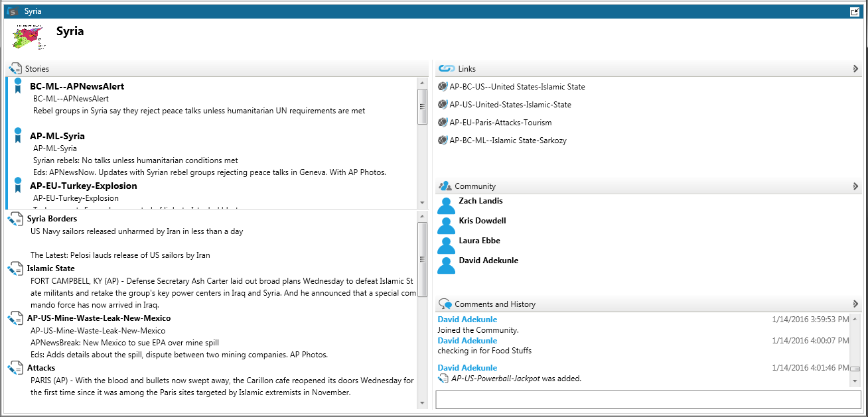Click Comments history scroll down arrow
The width and height of the screenshot is (868, 417).
click(855, 381)
